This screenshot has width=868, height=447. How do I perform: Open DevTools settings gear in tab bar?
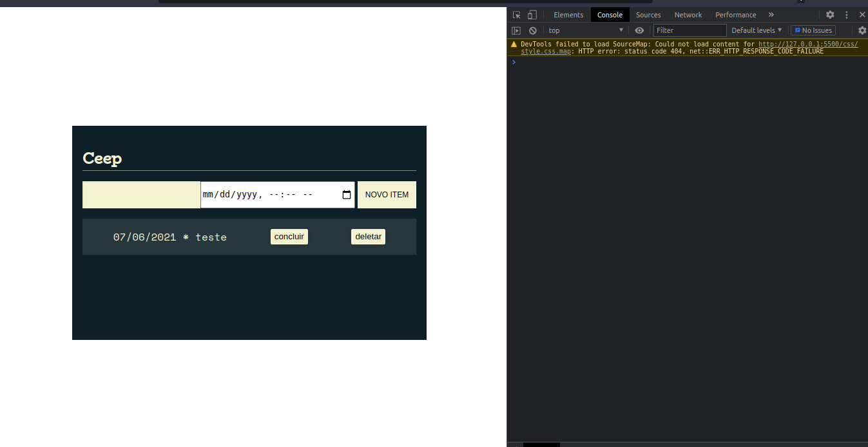(830, 15)
